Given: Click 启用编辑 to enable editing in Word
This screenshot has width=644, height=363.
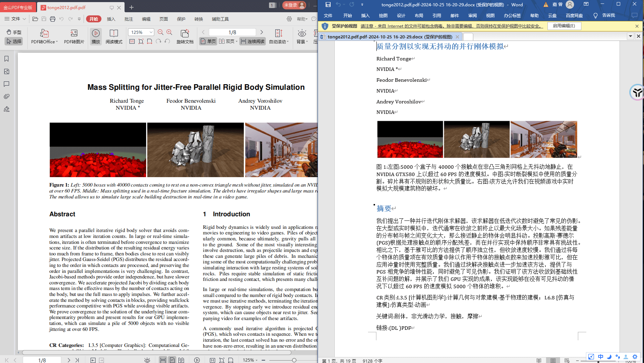Looking at the screenshot, I should [564, 26].
